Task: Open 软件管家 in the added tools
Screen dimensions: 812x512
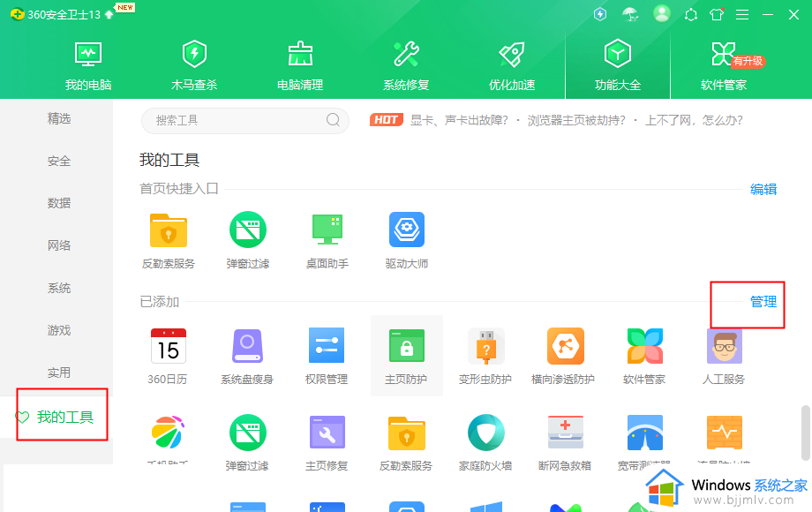Action: 644,356
